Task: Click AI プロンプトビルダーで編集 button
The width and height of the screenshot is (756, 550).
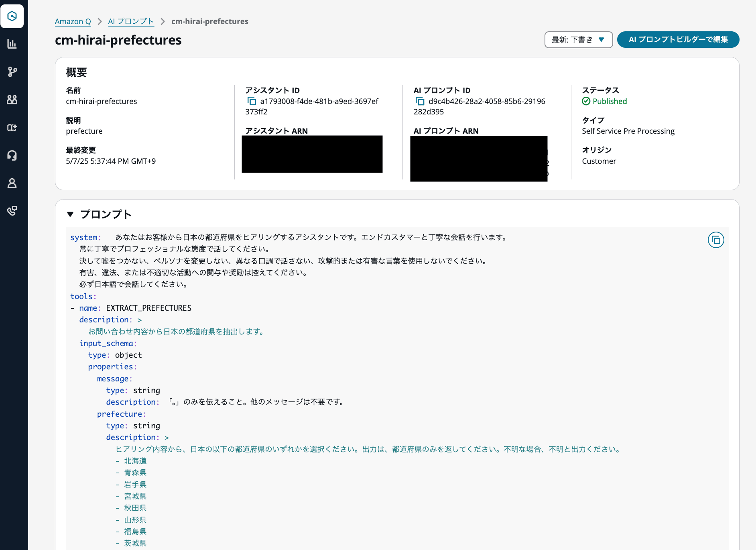Action: tap(678, 40)
